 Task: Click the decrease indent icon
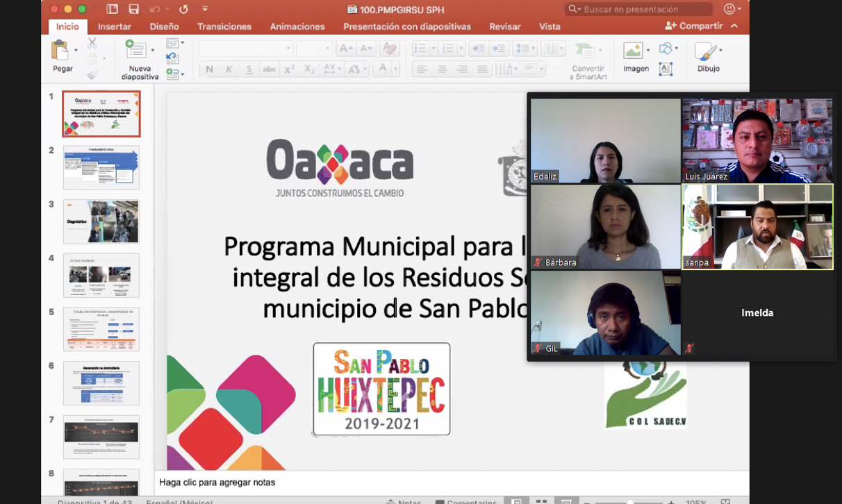(478, 49)
